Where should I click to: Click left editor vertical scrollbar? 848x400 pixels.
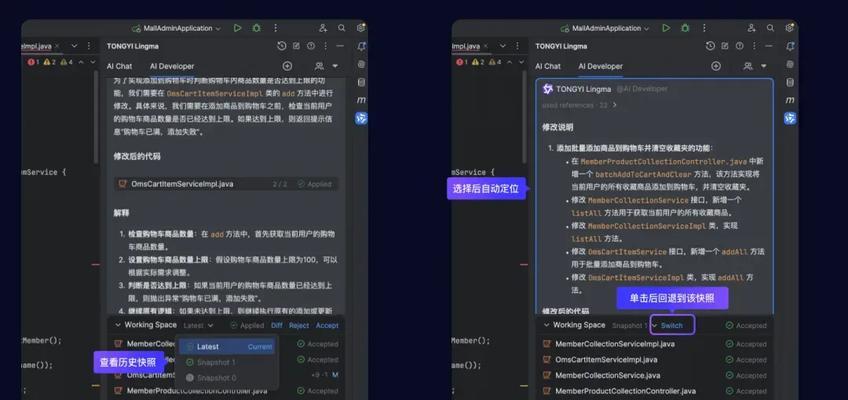pyautogui.click(x=96, y=117)
